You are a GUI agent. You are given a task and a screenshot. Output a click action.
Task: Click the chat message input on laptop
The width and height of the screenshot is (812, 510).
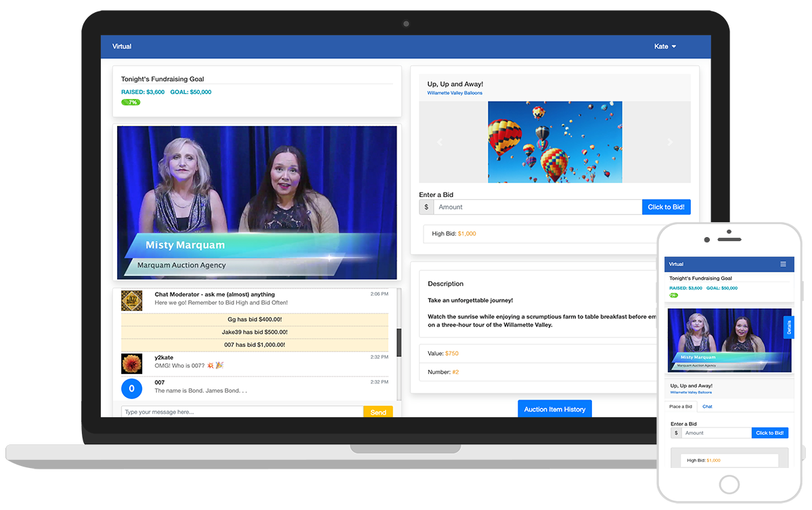click(242, 412)
